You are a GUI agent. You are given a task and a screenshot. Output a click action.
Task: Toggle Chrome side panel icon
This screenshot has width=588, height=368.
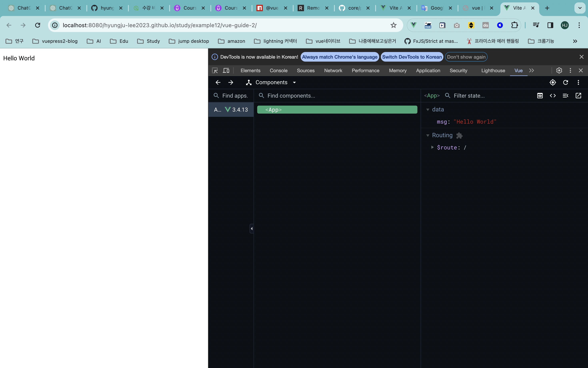coord(550,25)
